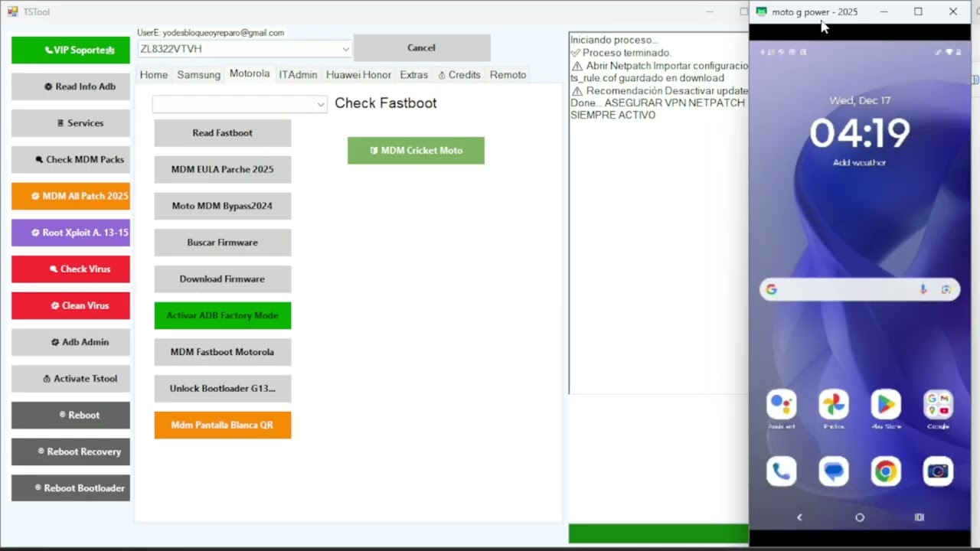
Task: Click Buscar Firmware button
Action: coord(223,243)
